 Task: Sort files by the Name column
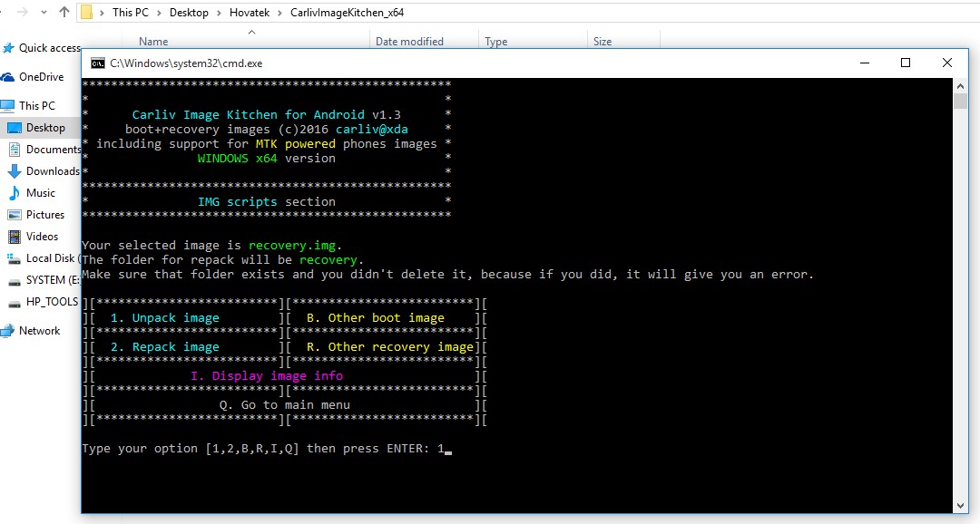(x=152, y=41)
